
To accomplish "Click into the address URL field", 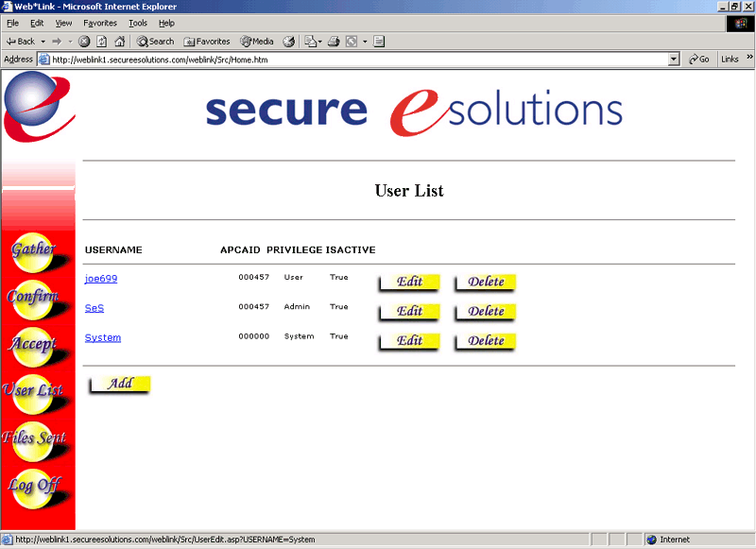I will click(x=359, y=60).
